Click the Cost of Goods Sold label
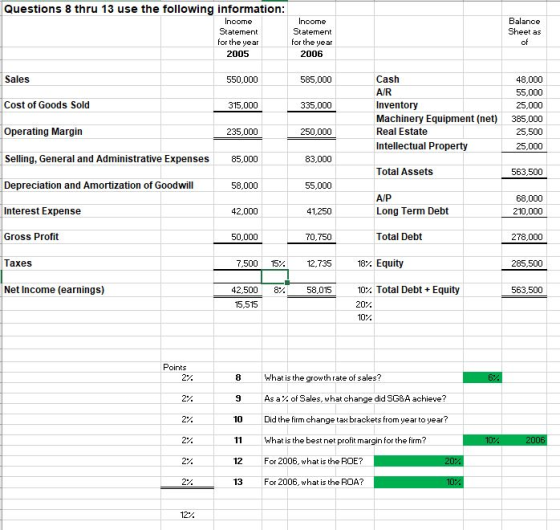Screen dimensions: 560x530 click(47, 105)
